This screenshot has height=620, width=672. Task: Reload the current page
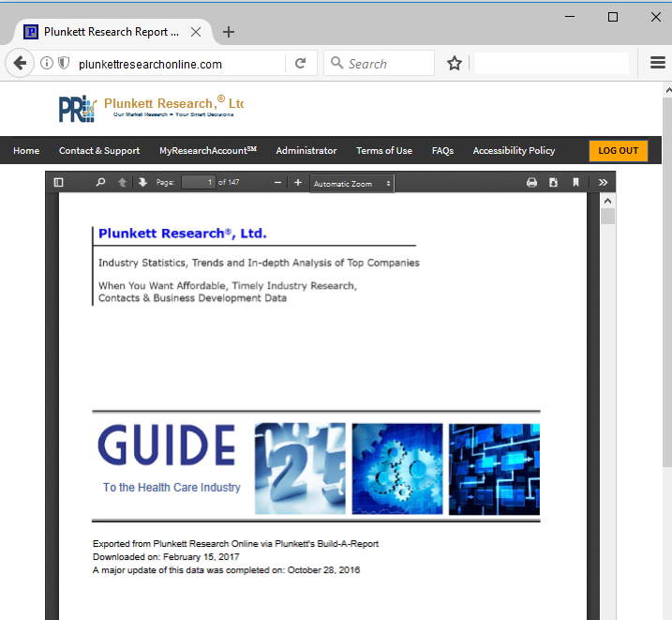[301, 64]
